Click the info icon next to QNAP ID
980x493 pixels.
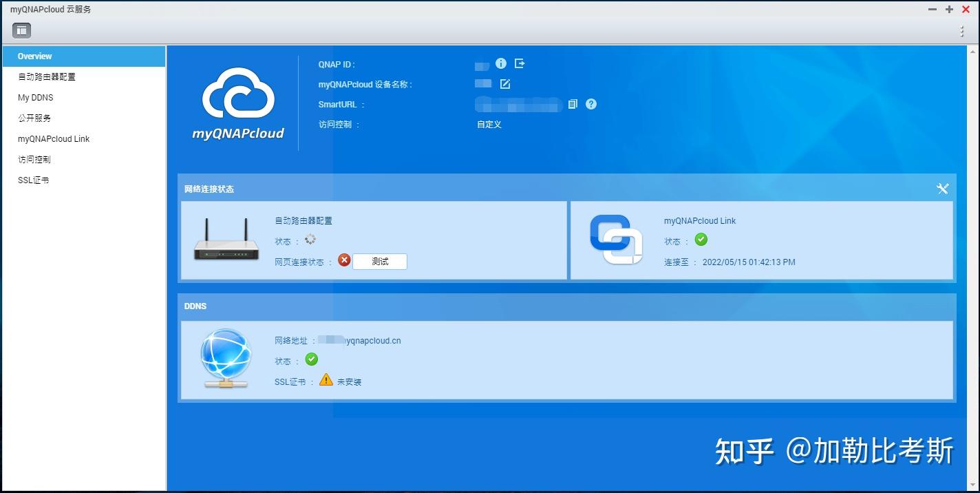coord(500,63)
